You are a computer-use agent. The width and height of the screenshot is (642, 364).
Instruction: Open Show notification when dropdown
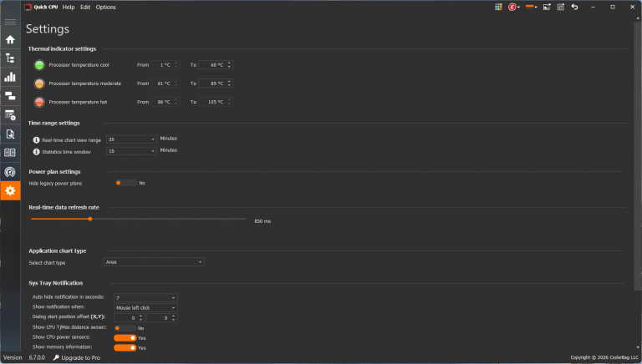[x=145, y=307]
